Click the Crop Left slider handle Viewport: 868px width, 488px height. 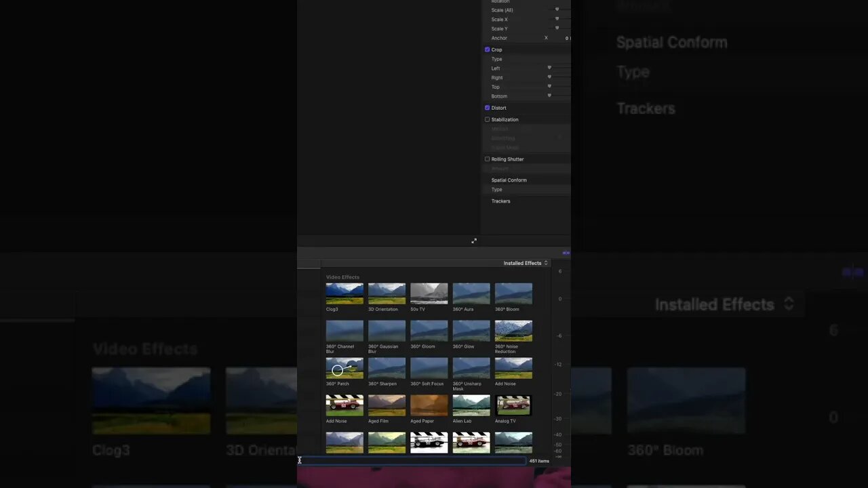pos(549,68)
